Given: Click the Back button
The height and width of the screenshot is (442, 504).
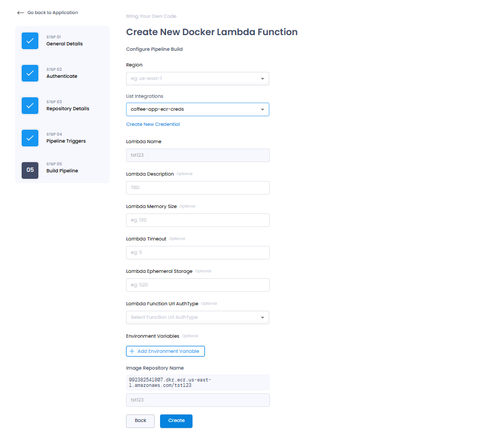Looking at the screenshot, I should pyautogui.click(x=140, y=421).
